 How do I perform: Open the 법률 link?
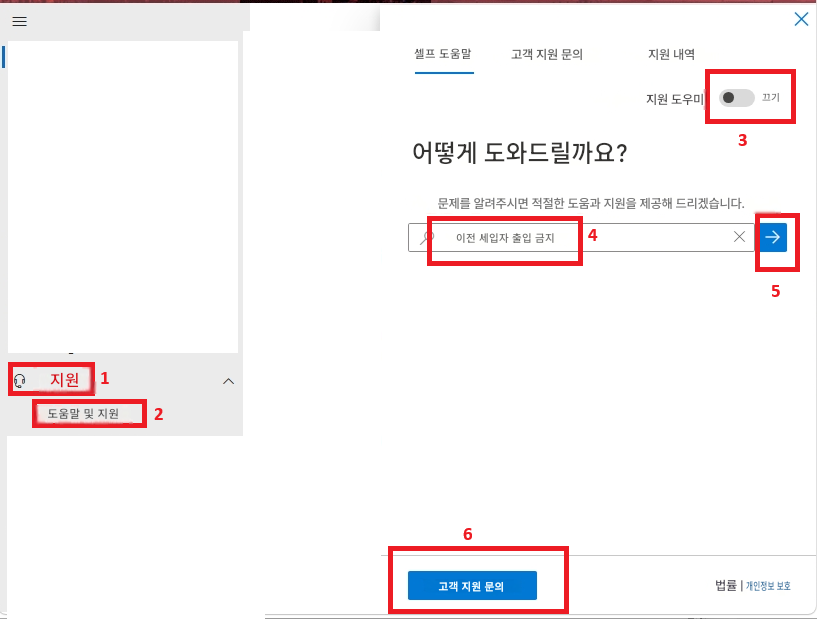coord(726,585)
